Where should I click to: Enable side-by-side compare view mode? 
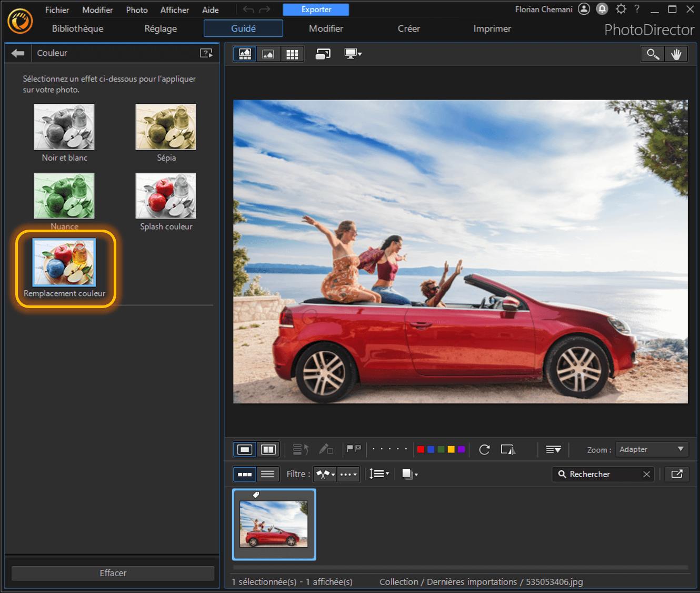coord(268,449)
